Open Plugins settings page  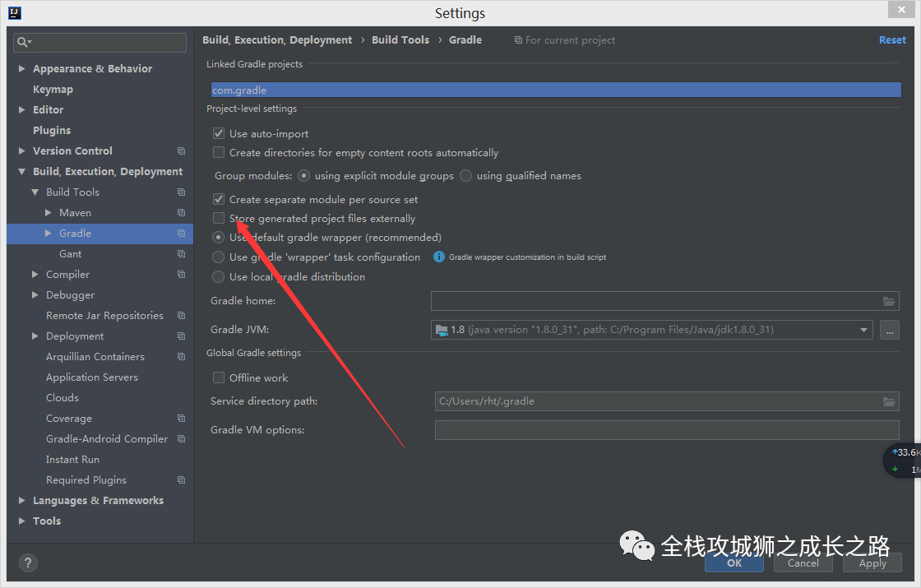[x=52, y=131]
